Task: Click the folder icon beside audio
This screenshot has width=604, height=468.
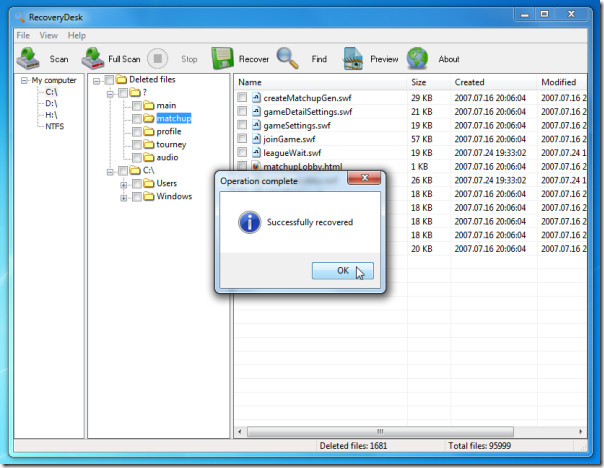Action: [x=149, y=157]
